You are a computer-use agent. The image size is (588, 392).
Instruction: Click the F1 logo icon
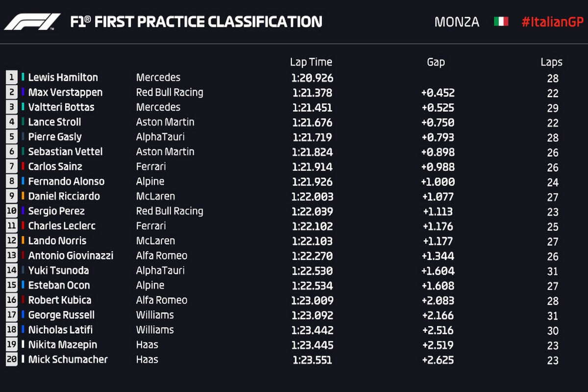pyautogui.click(x=32, y=22)
